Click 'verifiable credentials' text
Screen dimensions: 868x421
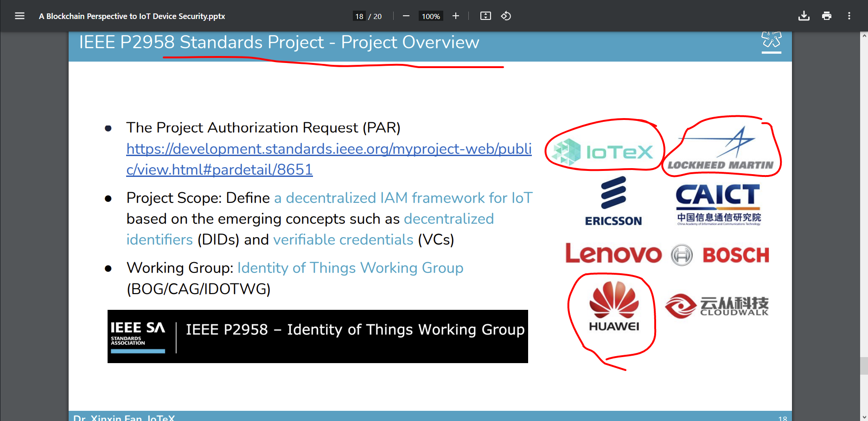point(343,239)
